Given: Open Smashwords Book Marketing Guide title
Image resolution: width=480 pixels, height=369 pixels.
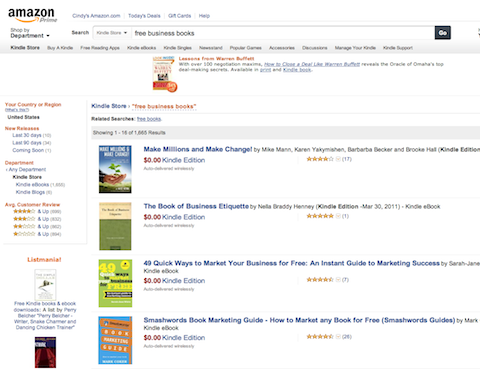Looking at the screenshot, I should 299,320.
